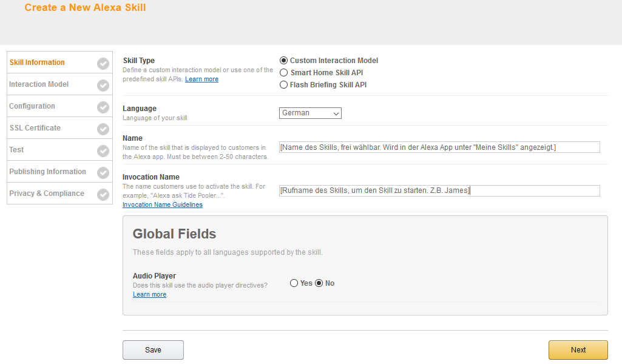Click the Skill Type label

tap(139, 60)
